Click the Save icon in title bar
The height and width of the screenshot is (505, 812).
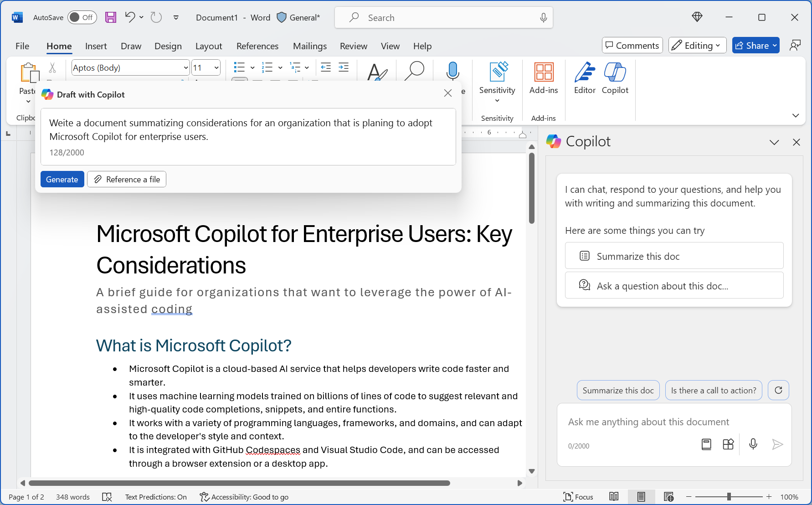click(x=111, y=17)
